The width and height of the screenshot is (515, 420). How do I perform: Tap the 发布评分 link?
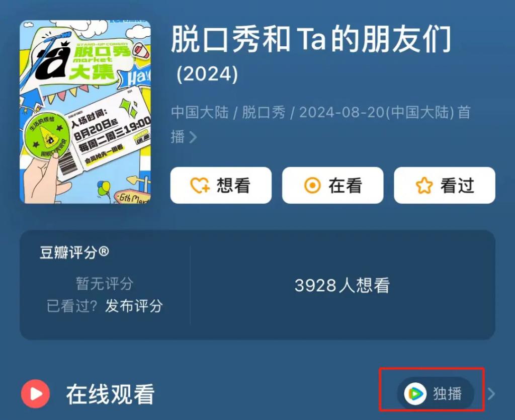(x=134, y=306)
